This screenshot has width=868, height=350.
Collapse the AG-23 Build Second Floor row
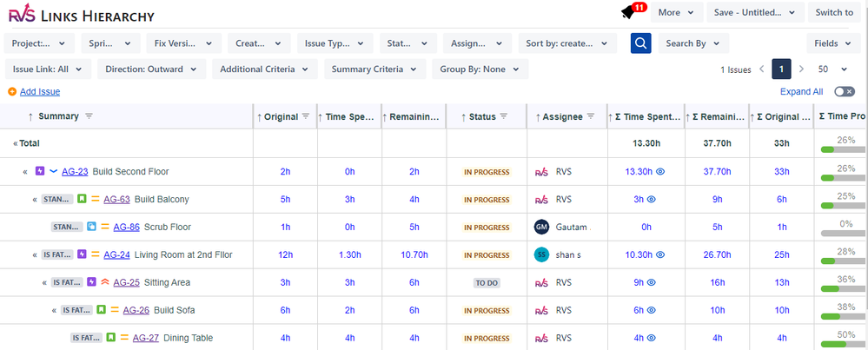tap(25, 172)
